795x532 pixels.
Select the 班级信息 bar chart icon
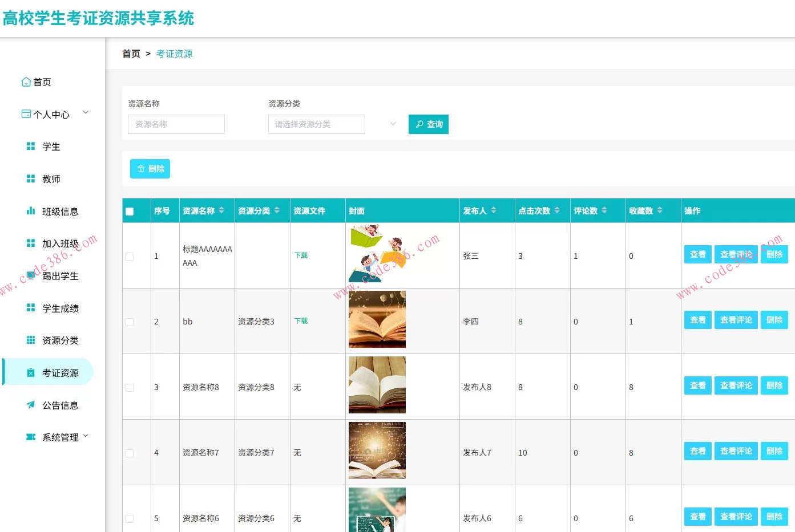pyautogui.click(x=31, y=210)
